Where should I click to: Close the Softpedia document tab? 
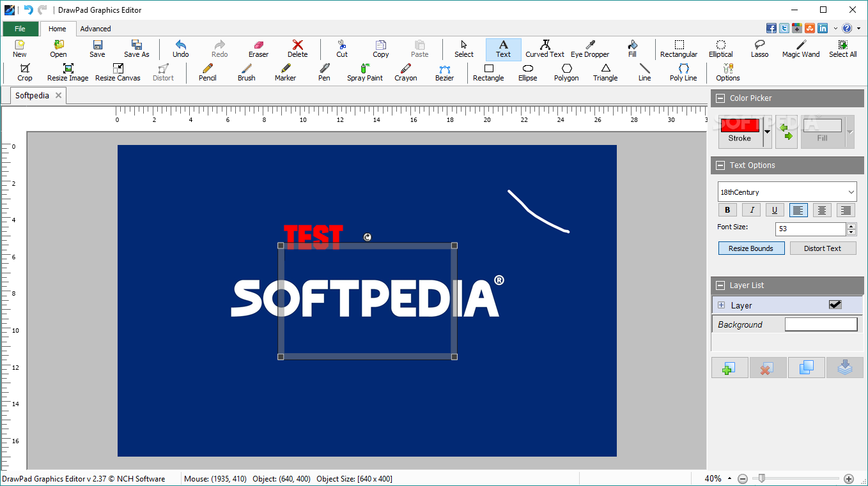[x=58, y=95]
